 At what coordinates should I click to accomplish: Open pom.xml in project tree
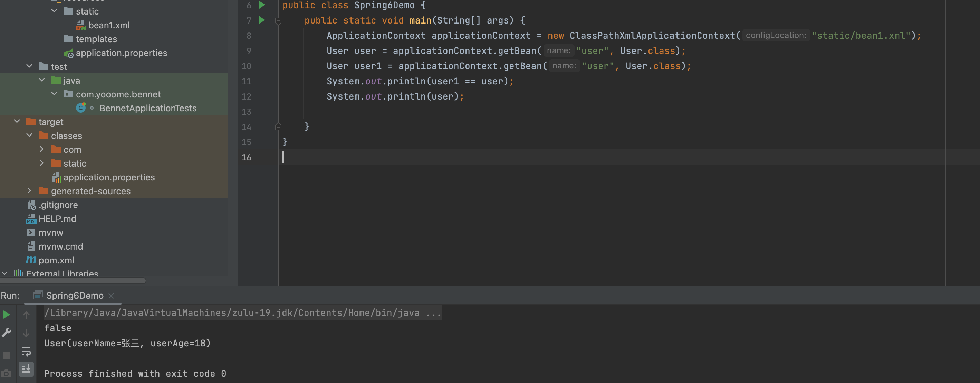[x=56, y=260]
